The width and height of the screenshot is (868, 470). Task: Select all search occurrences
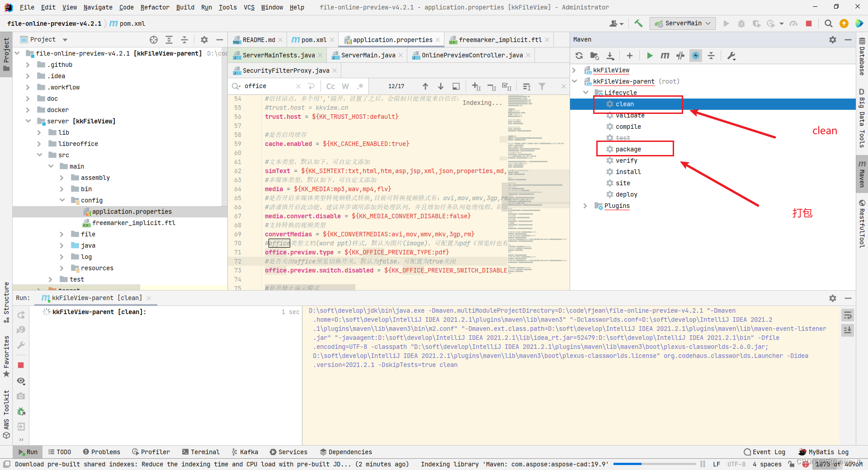507,86
